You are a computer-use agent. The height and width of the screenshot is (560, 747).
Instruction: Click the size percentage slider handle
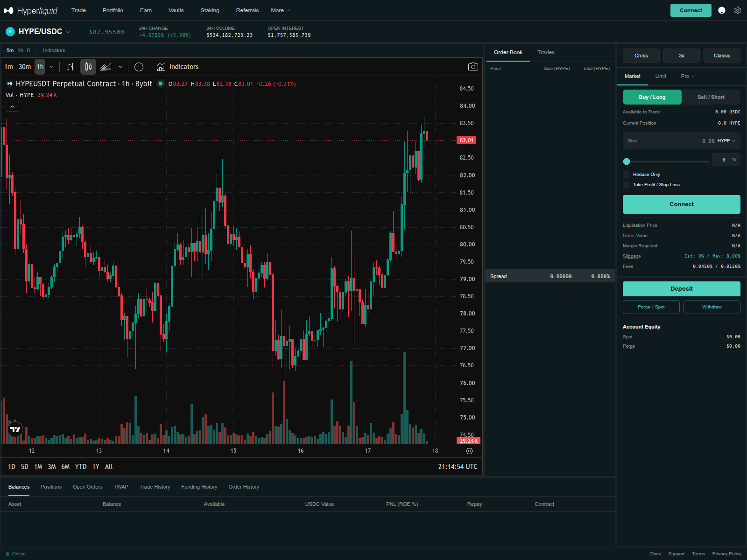point(627,161)
